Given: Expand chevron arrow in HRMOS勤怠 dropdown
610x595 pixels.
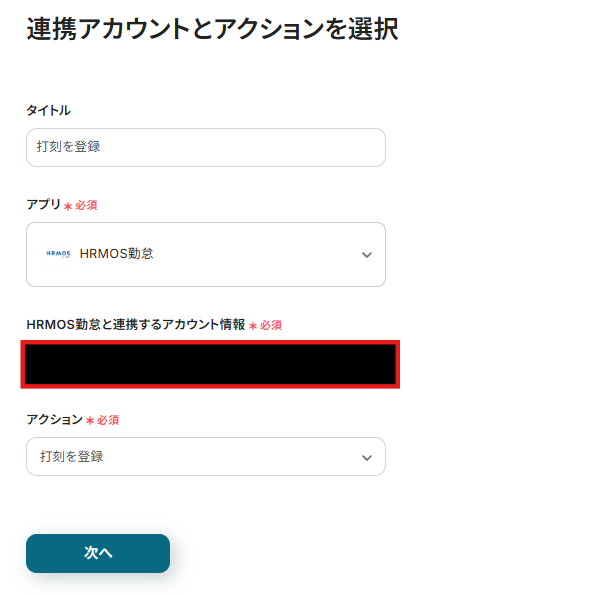Looking at the screenshot, I should [x=366, y=255].
